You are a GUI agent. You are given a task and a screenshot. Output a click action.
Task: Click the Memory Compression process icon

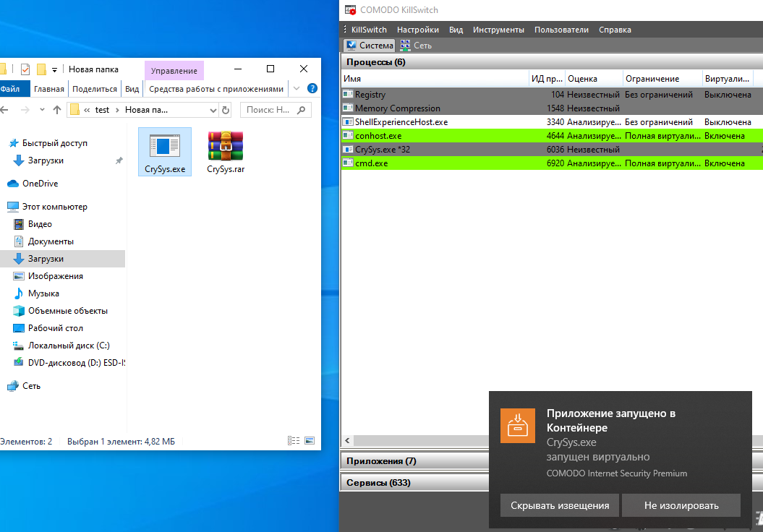click(348, 108)
